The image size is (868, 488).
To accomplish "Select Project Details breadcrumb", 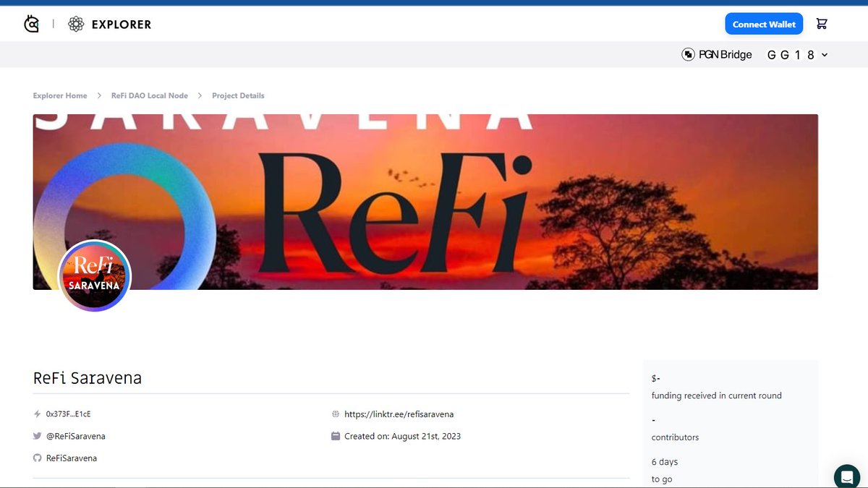I will coord(238,95).
